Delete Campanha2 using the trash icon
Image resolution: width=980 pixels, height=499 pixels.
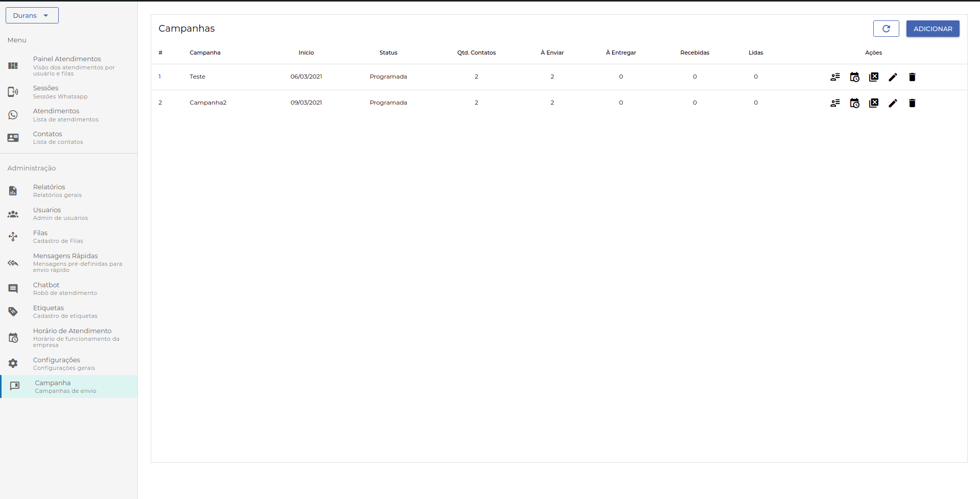[x=912, y=103]
